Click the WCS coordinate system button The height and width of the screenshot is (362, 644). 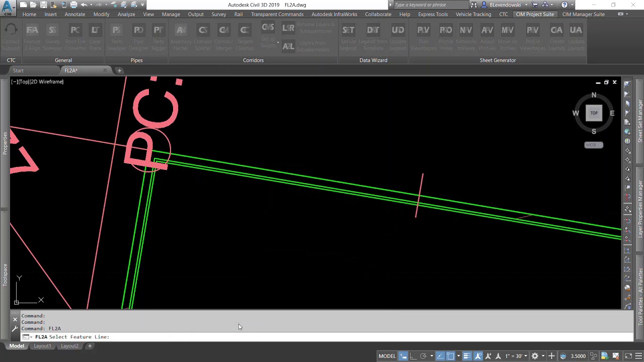[x=593, y=145]
